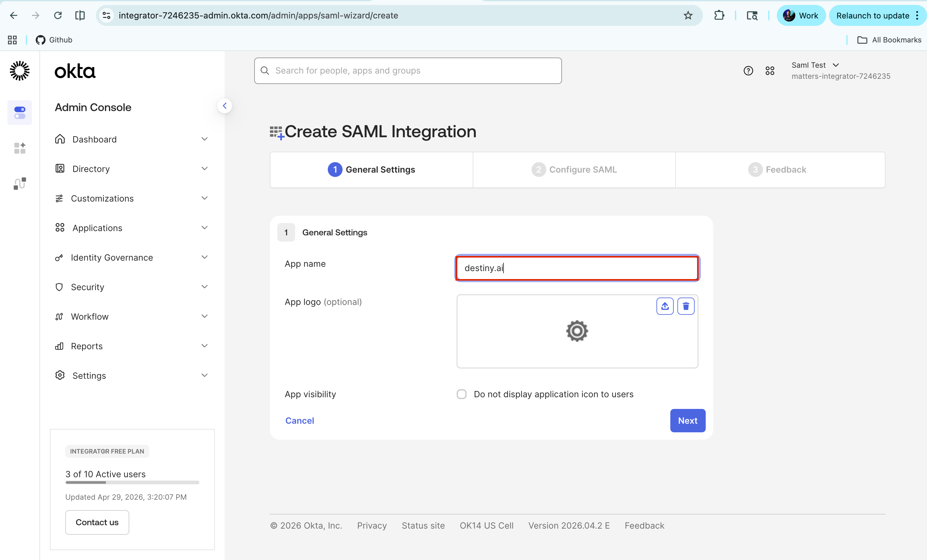This screenshot has width=927, height=560.
Task: Click the okta wordmark logo
Action: pyautogui.click(x=75, y=71)
